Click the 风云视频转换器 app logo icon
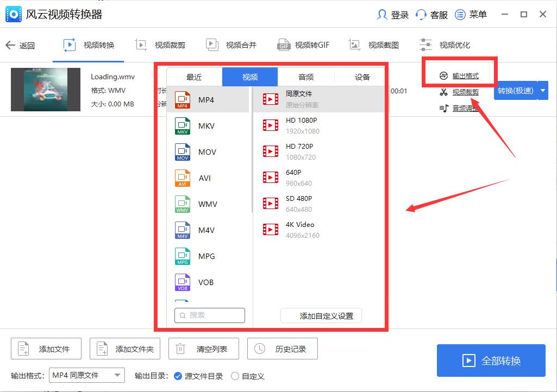This screenshot has height=392, width=557. [x=14, y=14]
